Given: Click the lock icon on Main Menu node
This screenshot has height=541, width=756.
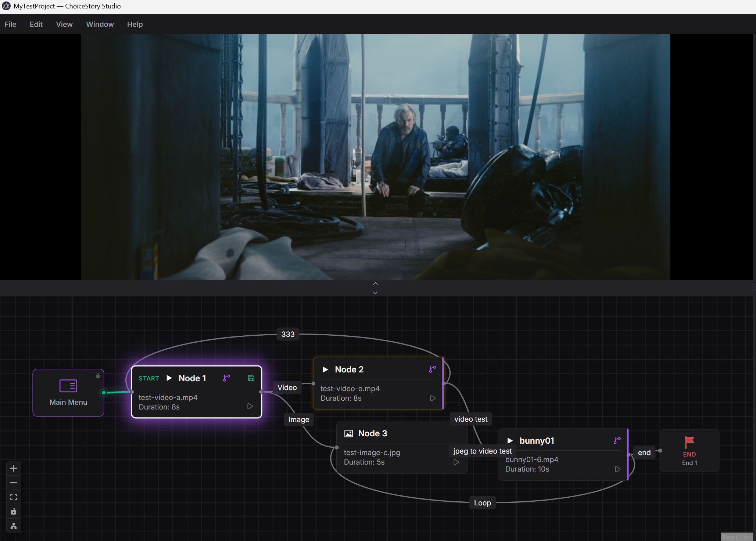Looking at the screenshot, I should click(x=98, y=376).
